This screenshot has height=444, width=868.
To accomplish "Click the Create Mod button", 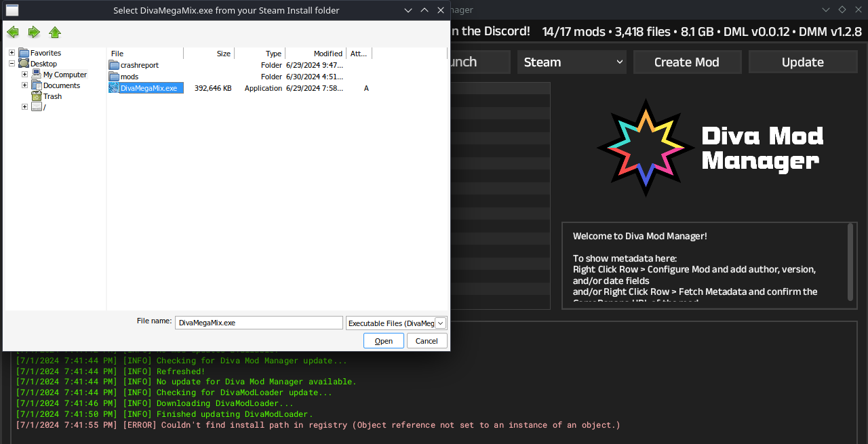I will [687, 62].
